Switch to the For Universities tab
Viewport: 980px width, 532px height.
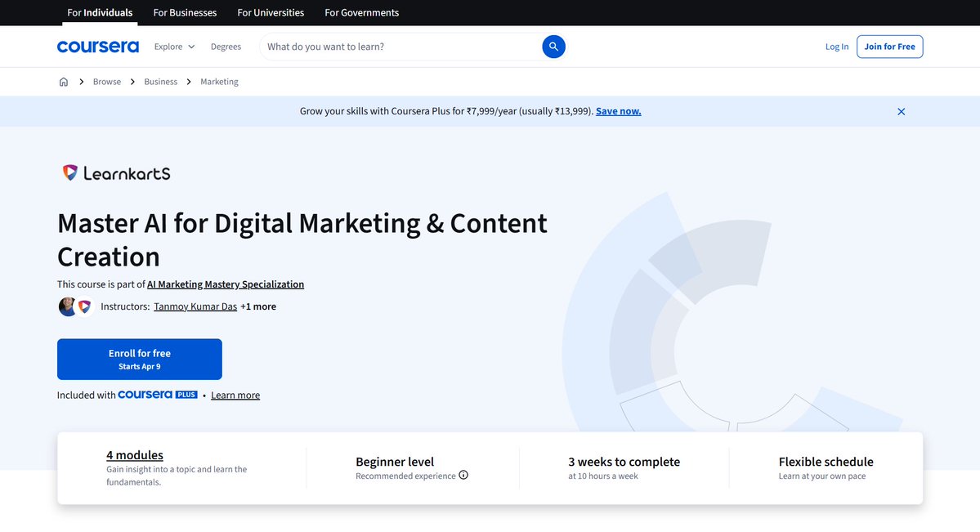click(x=271, y=12)
